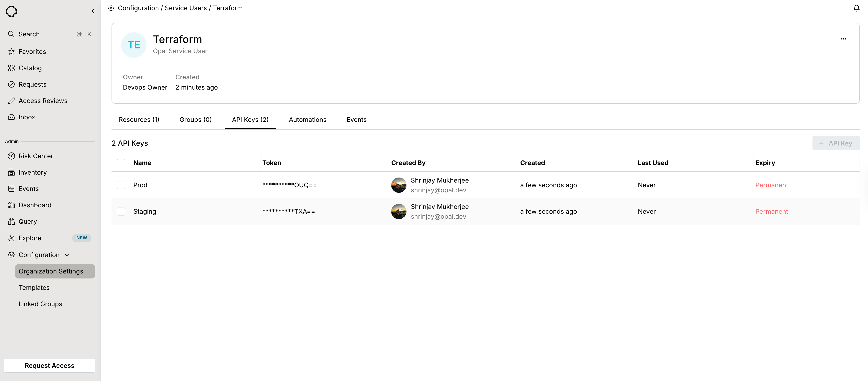
Task: Click the Inventory sidebar icon
Action: [11, 172]
